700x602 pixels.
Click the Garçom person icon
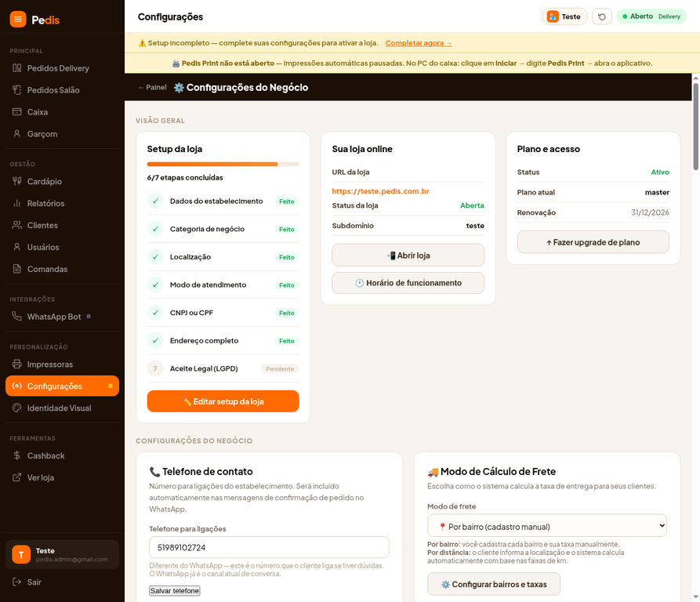17,133
